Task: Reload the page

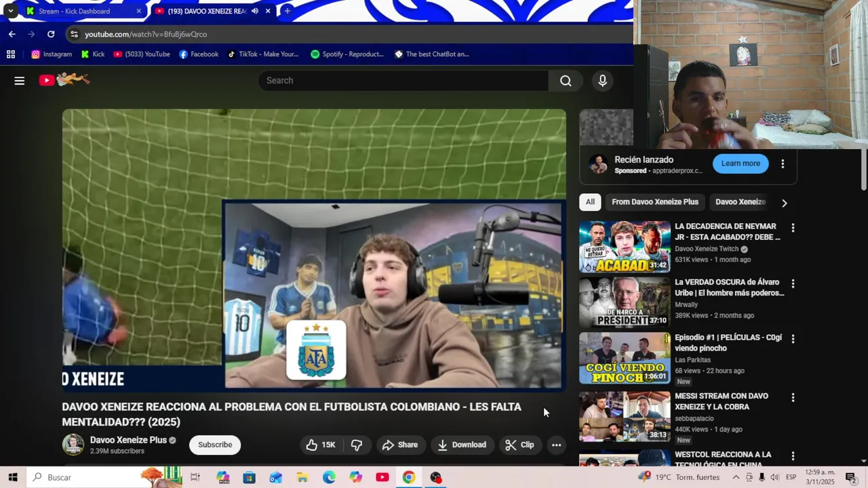Action: coord(51,34)
